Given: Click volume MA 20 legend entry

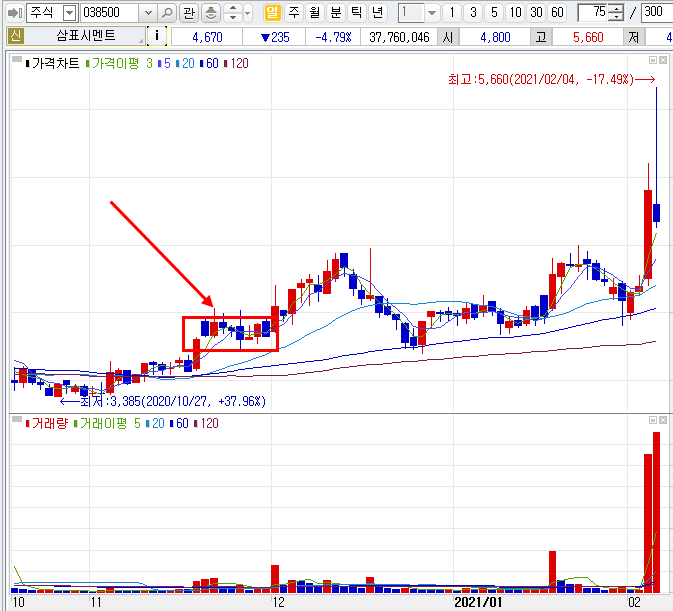Looking at the screenshot, I should [155, 423].
